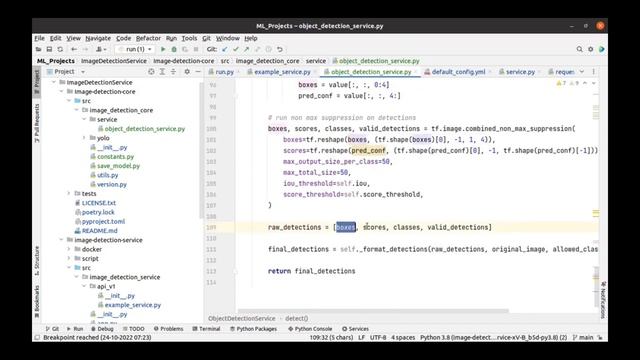Toggle tool window bars icon in status bar corner

point(37,338)
